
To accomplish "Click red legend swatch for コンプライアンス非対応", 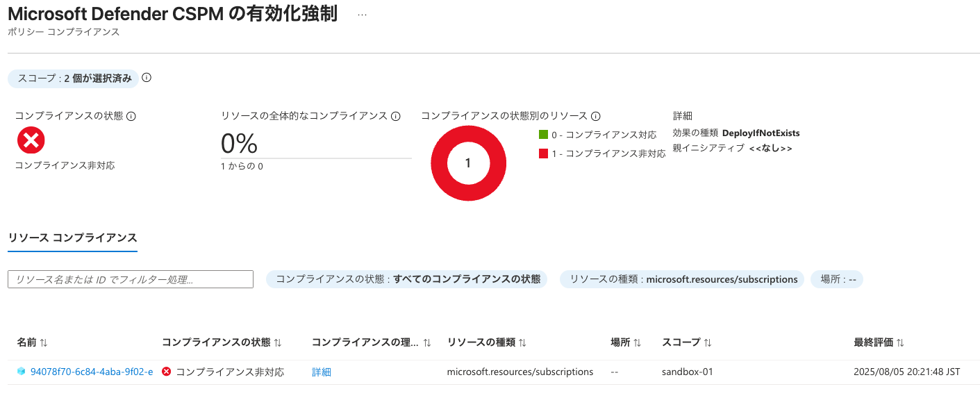I will (x=543, y=154).
